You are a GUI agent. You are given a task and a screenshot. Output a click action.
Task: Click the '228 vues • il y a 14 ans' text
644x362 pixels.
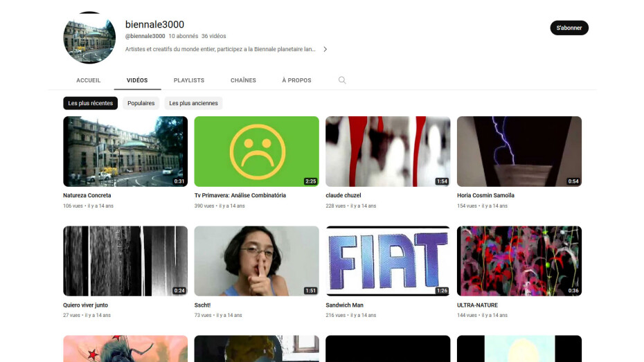coord(351,206)
